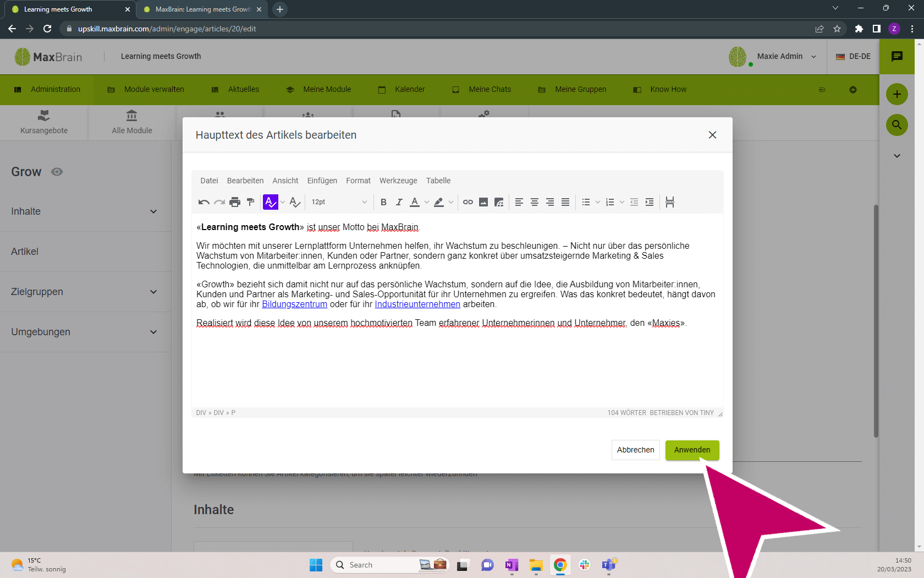Follow the Industrieunternehmen link
Screen dimensions: 924x578
[417, 304]
